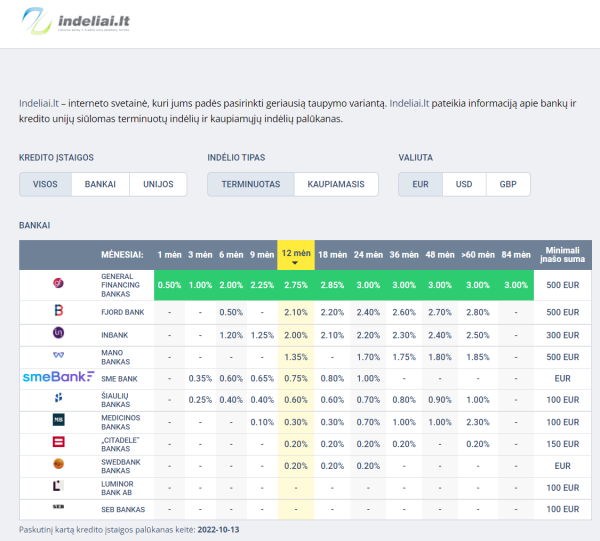Sort table by 1 mėn column

(169, 255)
